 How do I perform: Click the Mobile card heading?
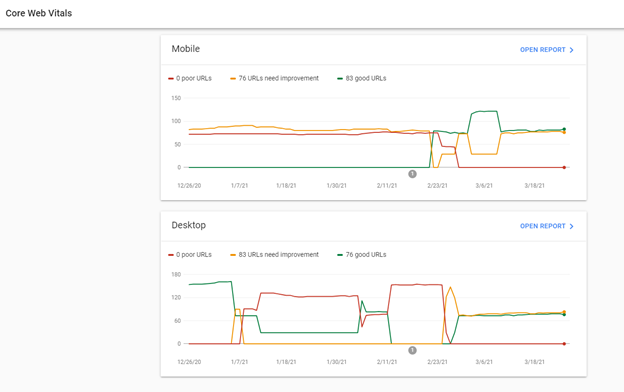185,49
